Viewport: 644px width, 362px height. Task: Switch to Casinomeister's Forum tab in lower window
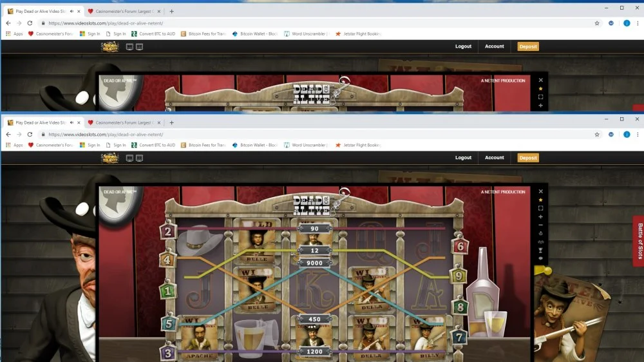pos(123,122)
